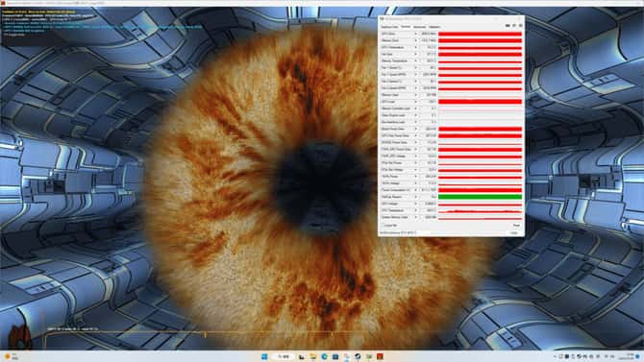Click the green PerfCap Reason graph bar
This screenshot has width=644, height=362.
[x=481, y=197]
